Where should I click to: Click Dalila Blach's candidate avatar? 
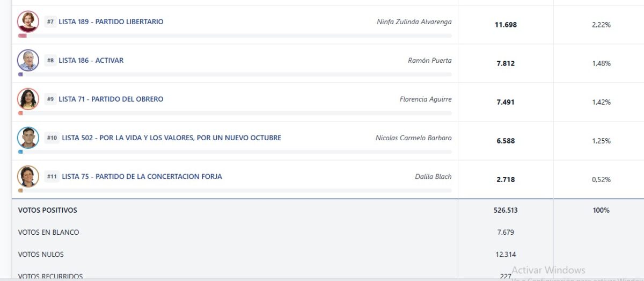click(28, 176)
